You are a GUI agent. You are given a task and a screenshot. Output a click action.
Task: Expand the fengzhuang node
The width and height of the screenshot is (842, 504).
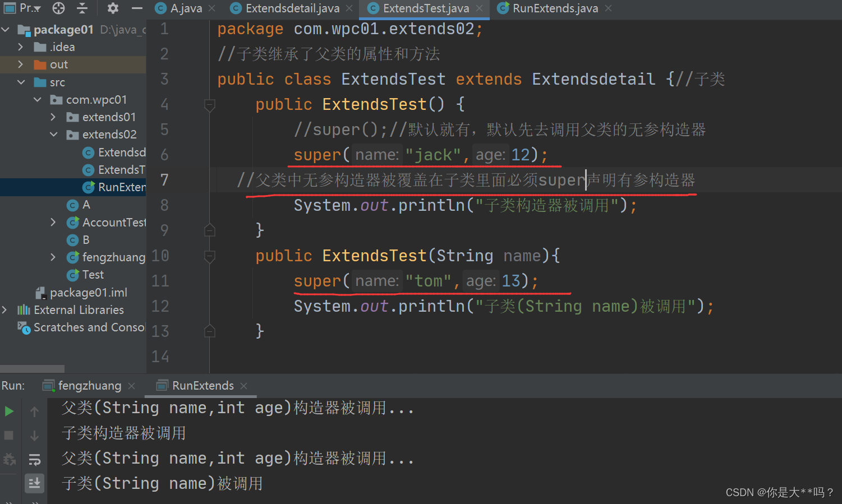53,257
